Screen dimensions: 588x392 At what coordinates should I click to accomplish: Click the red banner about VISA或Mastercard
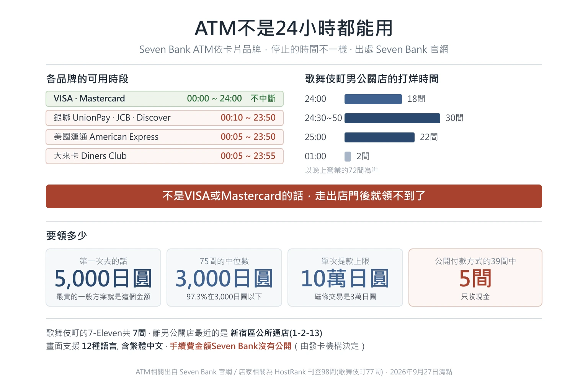pyautogui.click(x=294, y=196)
